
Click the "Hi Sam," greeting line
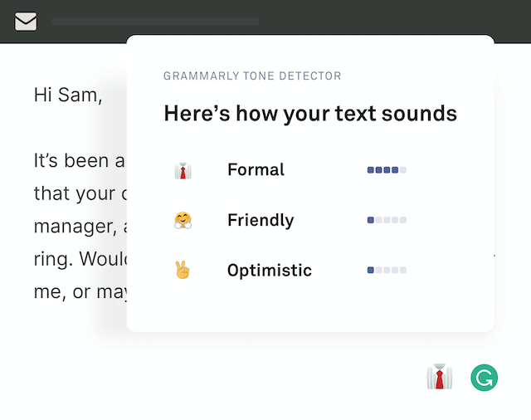(x=68, y=95)
